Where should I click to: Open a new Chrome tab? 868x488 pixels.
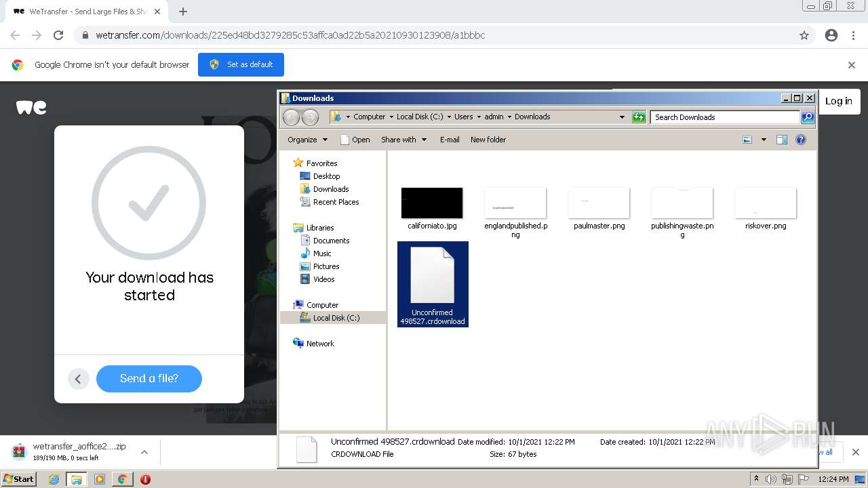[x=183, y=12]
